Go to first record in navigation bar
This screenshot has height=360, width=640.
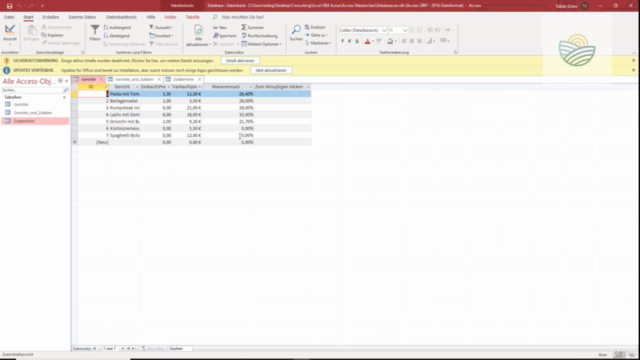pyautogui.click(x=95, y=349)
